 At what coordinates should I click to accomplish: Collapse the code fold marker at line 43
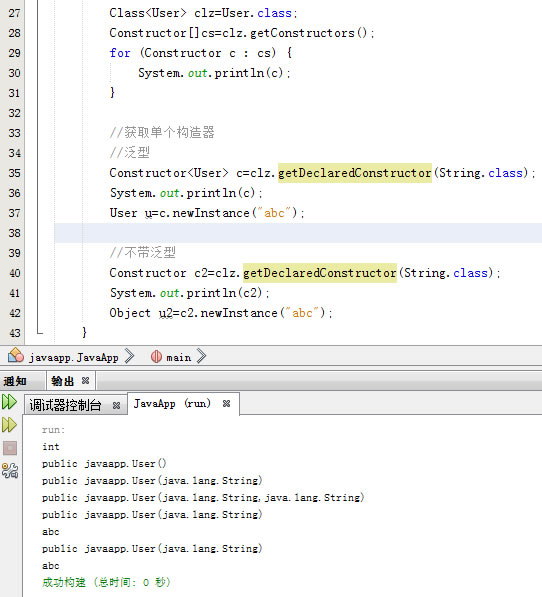pyautogui.click(x=40, y=332)
